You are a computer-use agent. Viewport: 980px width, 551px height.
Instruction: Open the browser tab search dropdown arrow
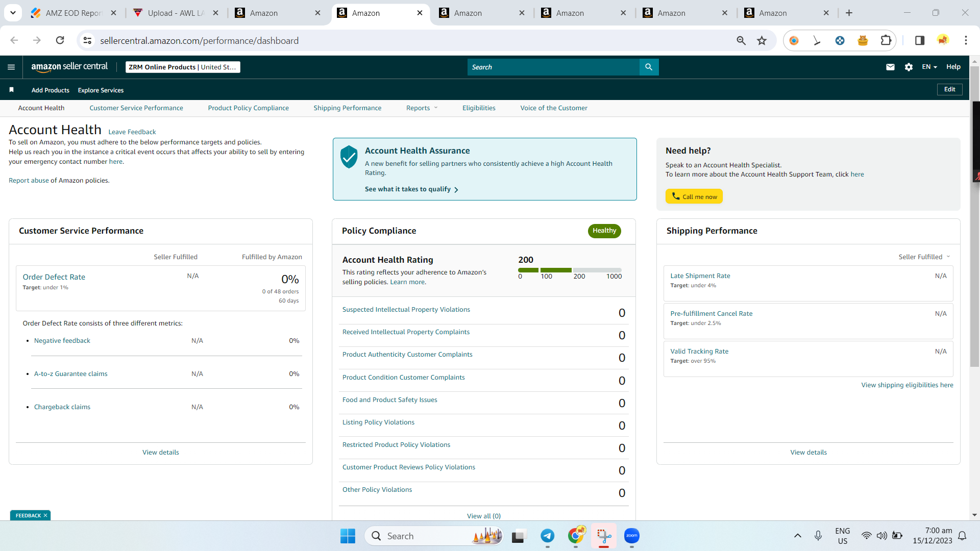click(x=13, y=13)
